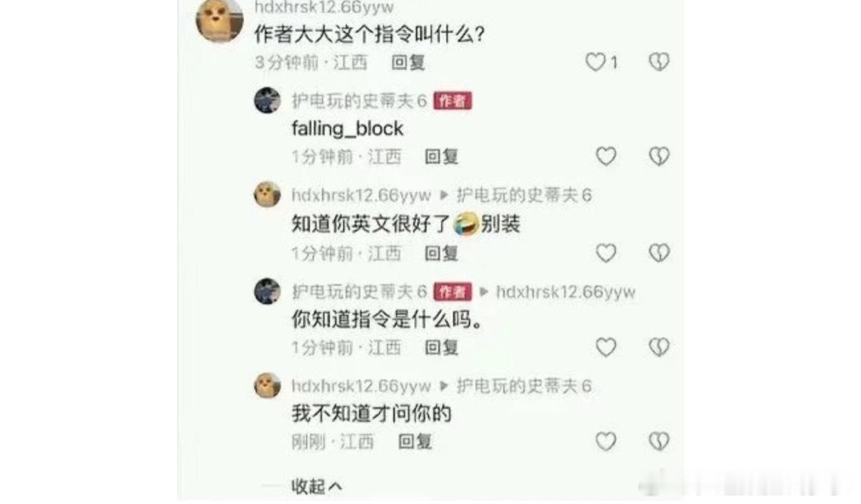The image size is (861, 504).
Task: Collapse replies with 收起
Action: click(317, 487)
